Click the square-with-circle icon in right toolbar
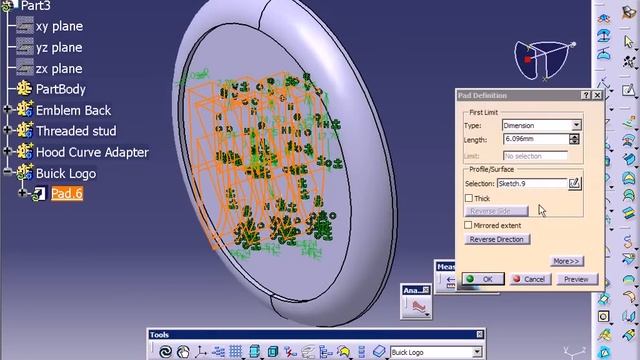640x360 pixels. (x=604, y=316)
